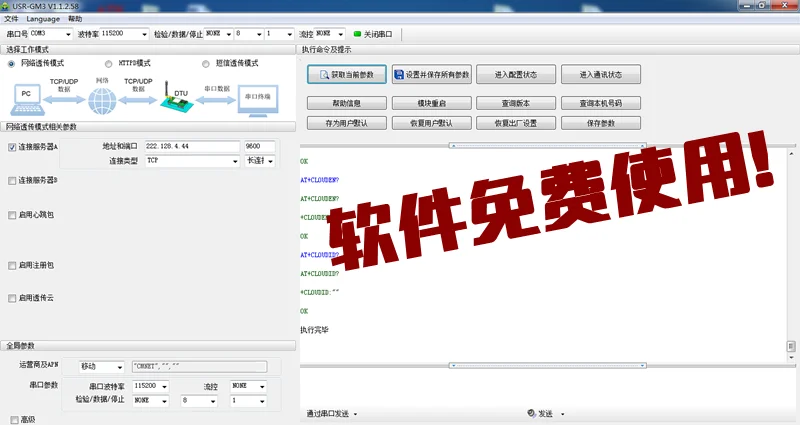Click the USR-GM3 app icon in title bar
This screenshot has width=800, height=425.
(5, 6)
